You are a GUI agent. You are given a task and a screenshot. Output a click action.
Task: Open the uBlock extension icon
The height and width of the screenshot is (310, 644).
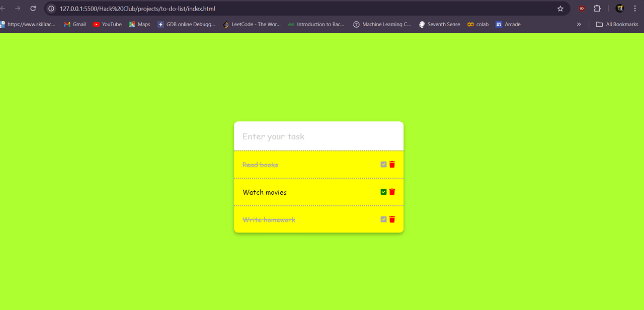click(x=582, y=9)
